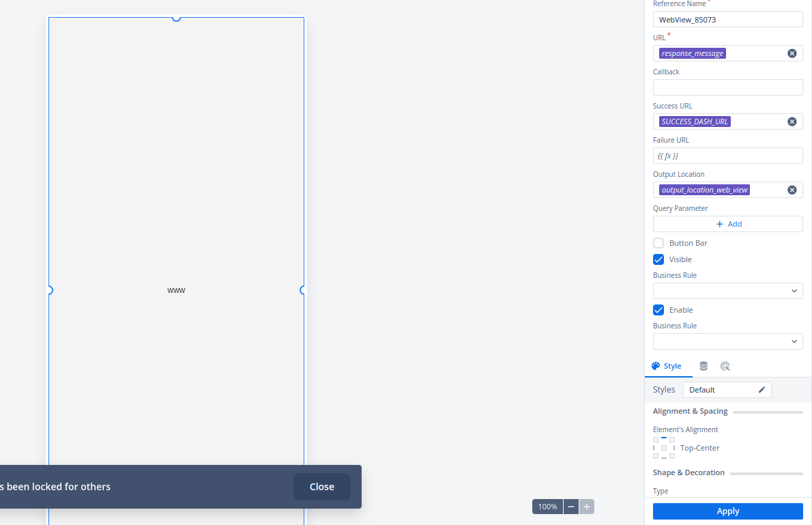
Task: Remove the output_location_web_view value
Action: point(792,190)
